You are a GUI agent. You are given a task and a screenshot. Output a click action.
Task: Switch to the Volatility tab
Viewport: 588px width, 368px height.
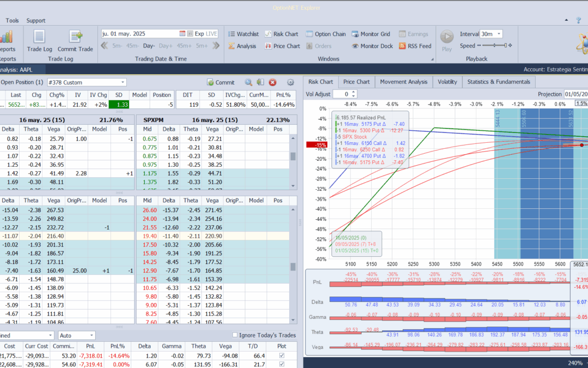pos(448,81)
